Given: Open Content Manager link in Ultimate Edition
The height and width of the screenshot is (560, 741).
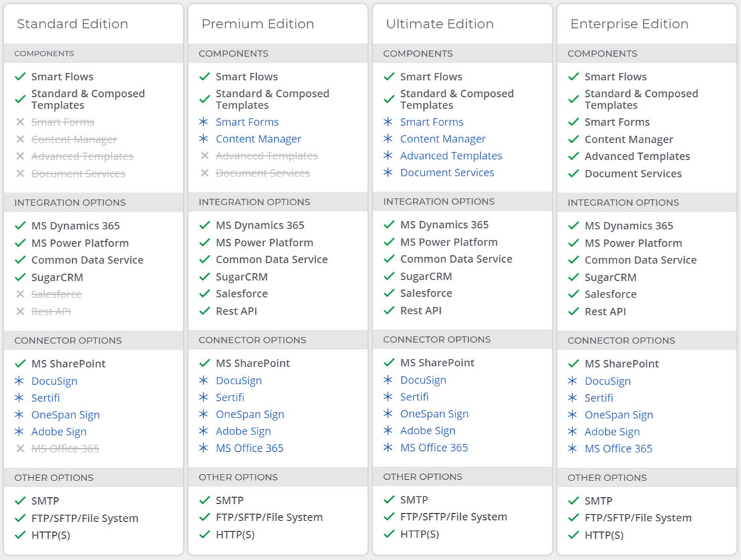Looking at the screenshot, I should click(443, 139).
